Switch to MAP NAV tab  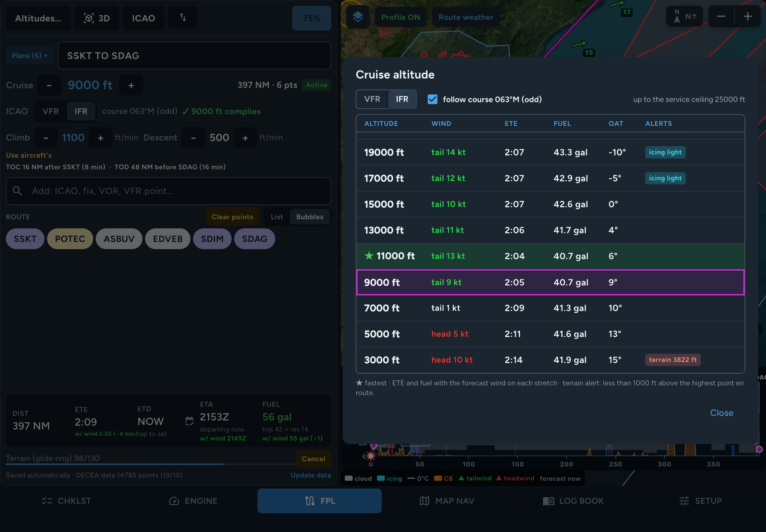click(447, 501)
